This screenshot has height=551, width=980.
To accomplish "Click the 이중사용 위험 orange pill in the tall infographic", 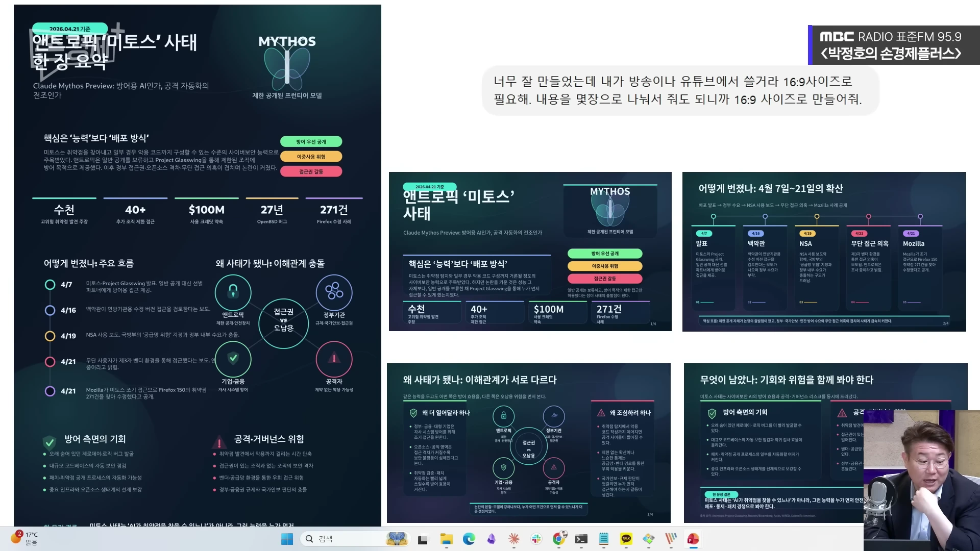I will (x=311, y=157).
